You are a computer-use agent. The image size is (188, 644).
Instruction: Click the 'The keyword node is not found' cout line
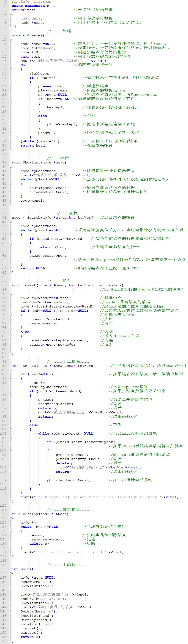[x=100, y=497]
